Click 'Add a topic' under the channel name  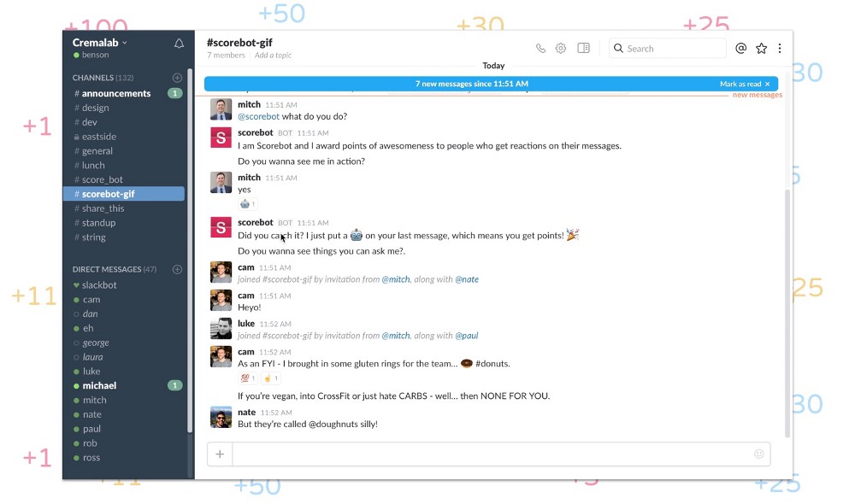(x=273, y=55)
